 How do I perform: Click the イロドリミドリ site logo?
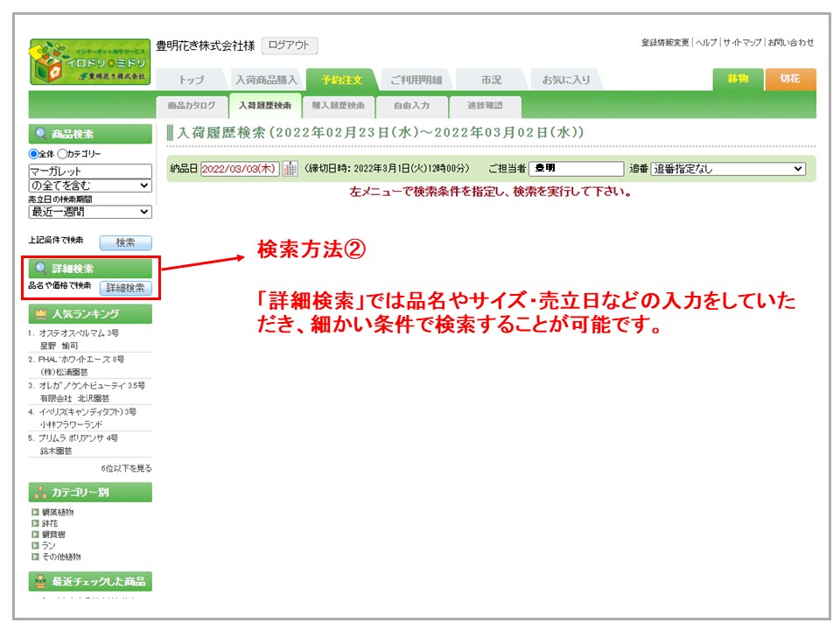[89, 62]
